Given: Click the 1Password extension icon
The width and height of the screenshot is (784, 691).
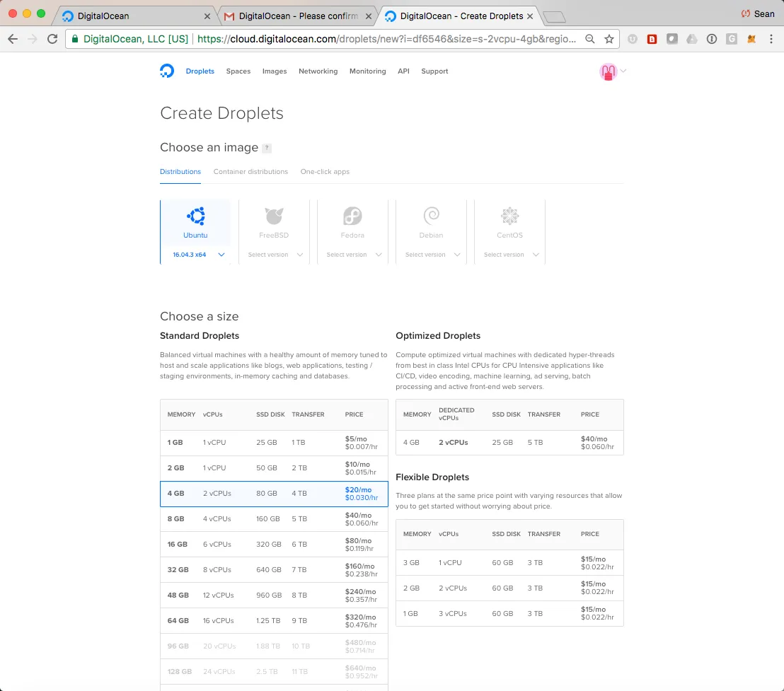Looking at the screenshot, I should (712, 39).
